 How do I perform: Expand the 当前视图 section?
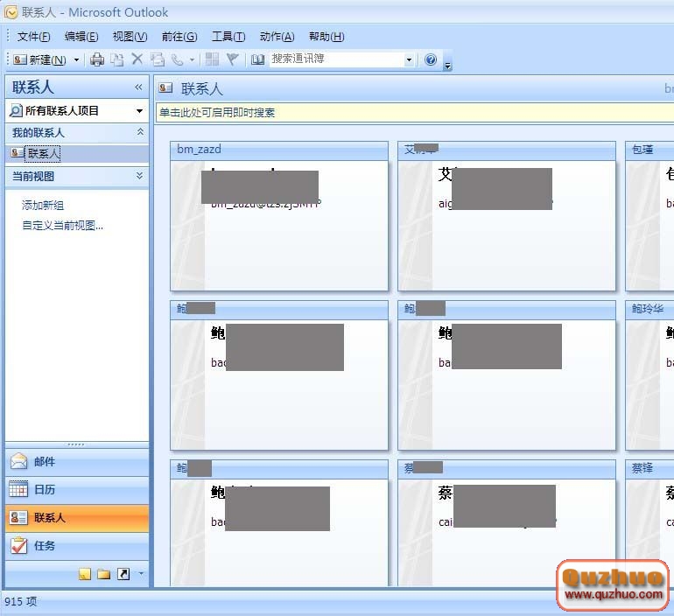[x=139, y=176]
